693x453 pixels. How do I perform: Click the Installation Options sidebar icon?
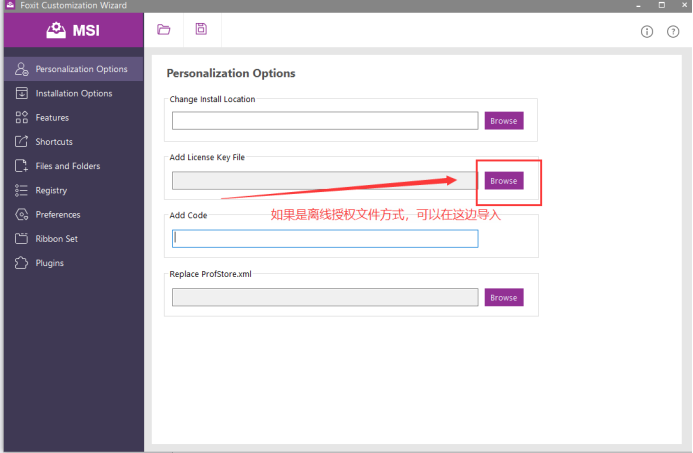[x=21, y=93]
